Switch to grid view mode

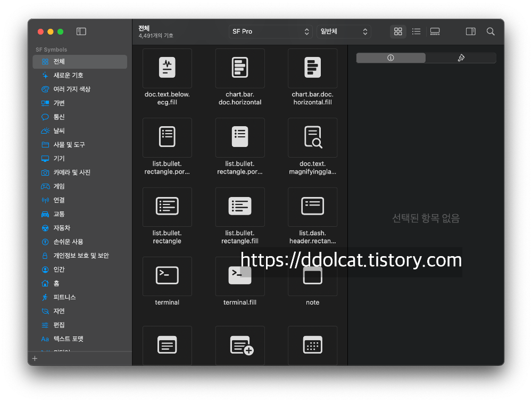click(x=398, y=31)
